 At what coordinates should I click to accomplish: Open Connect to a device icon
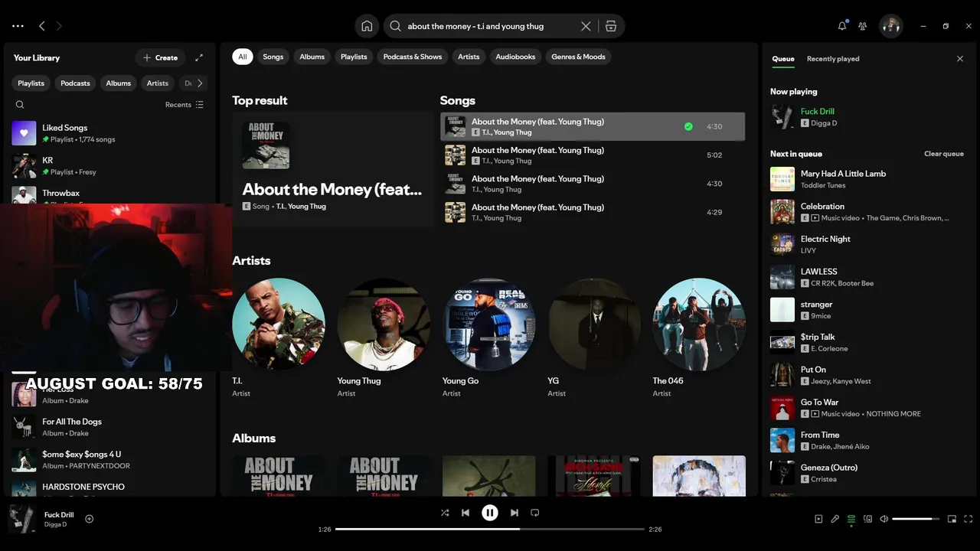867,519
